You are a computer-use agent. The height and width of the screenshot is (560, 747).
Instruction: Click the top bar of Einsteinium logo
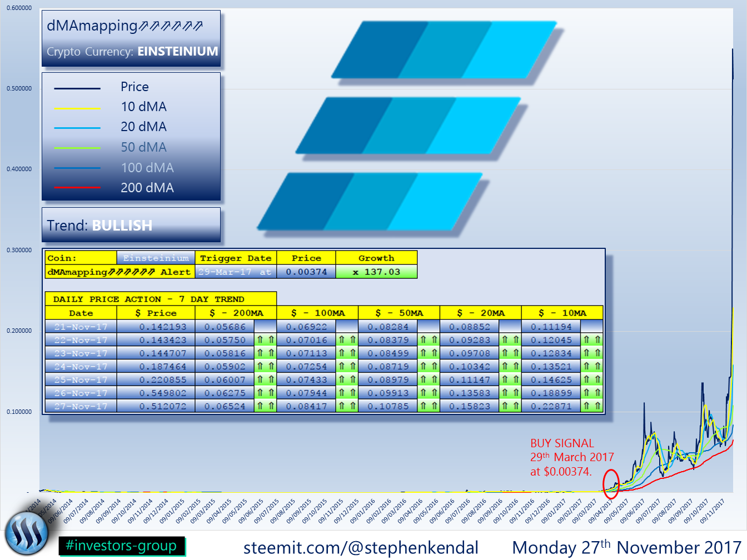pyautogui.click(x=444, y=49)
